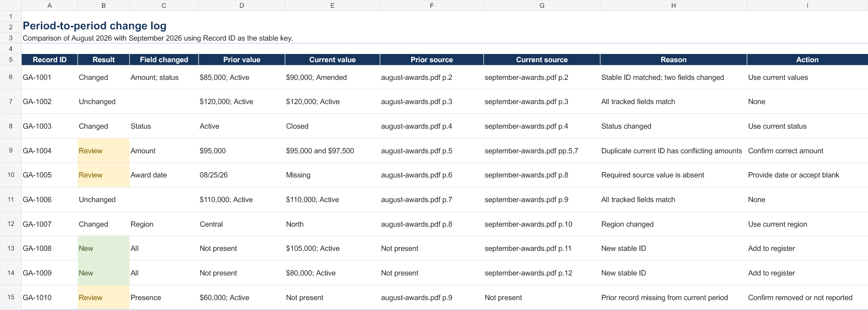
Task: Click 'september-awards.pdf p.9' cell
Action: point(542,199)
